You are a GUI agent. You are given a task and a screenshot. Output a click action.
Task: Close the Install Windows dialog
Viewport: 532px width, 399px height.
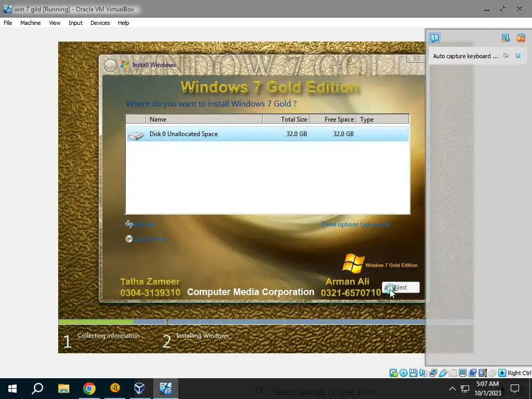(x=416, y=58)
